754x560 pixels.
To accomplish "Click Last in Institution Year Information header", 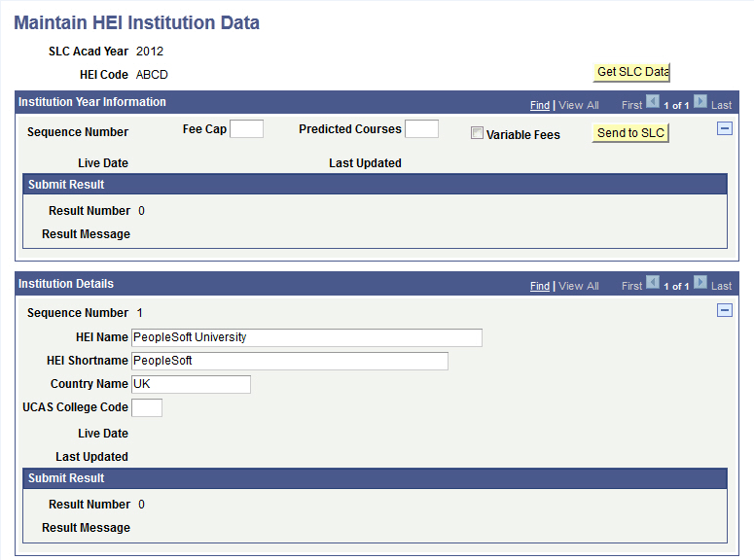I will pos(721,105).
